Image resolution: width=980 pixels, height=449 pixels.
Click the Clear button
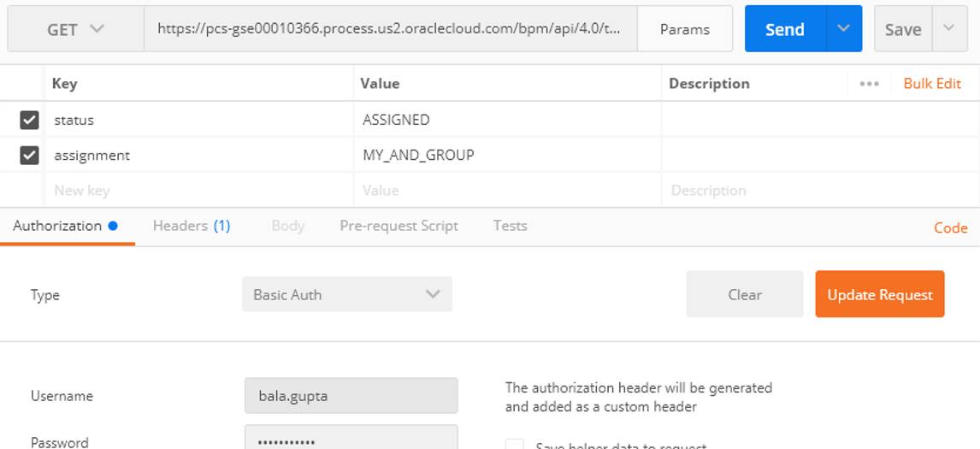[x=744, y=294]
